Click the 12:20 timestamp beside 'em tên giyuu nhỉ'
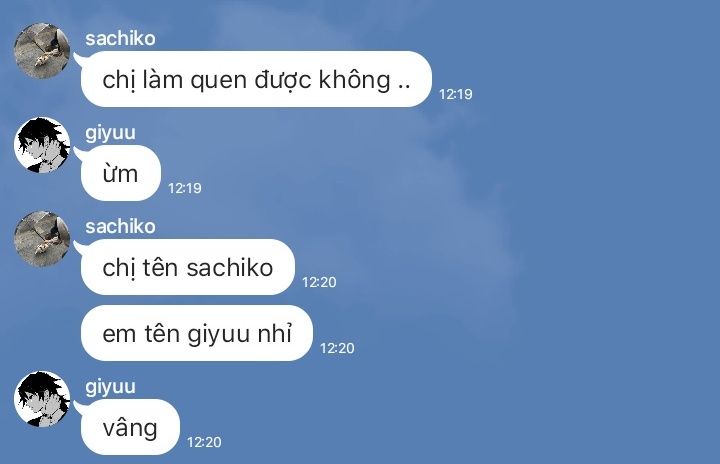The height and width of the screenshot is (464, 720). point(337,348)
